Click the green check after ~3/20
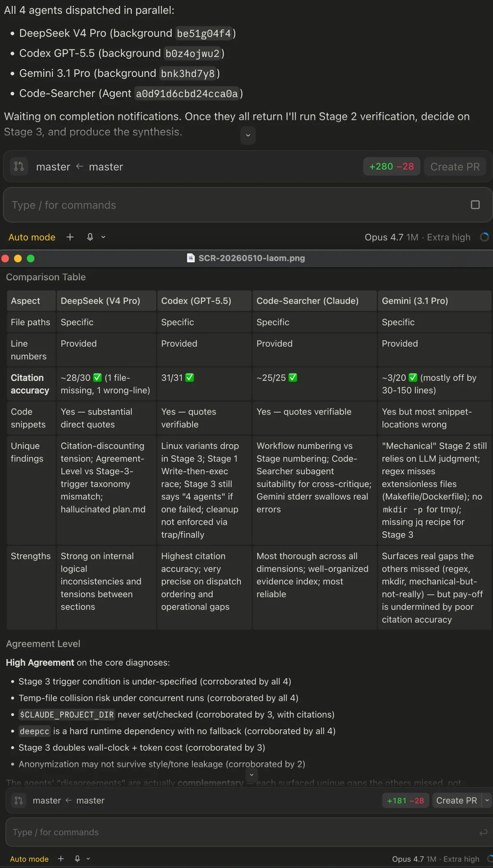The image size is (493, 868). pos(413,377)
